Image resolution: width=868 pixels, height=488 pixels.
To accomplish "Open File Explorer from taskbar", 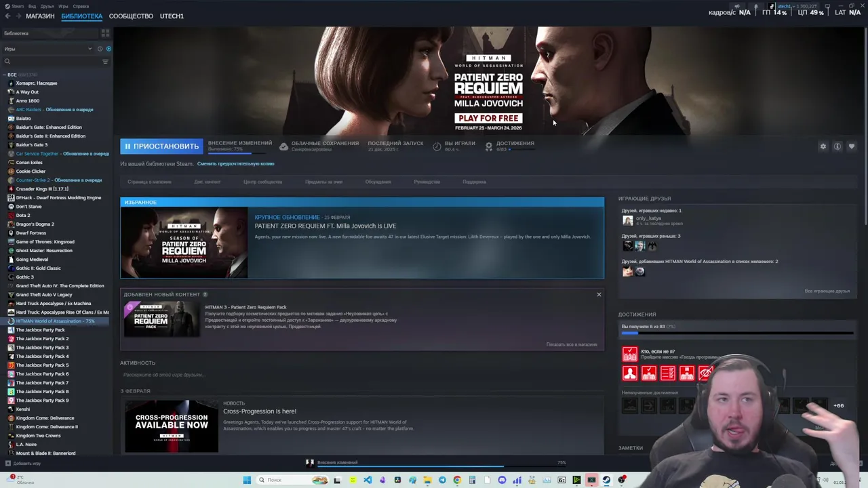I will tap(427, 480).
